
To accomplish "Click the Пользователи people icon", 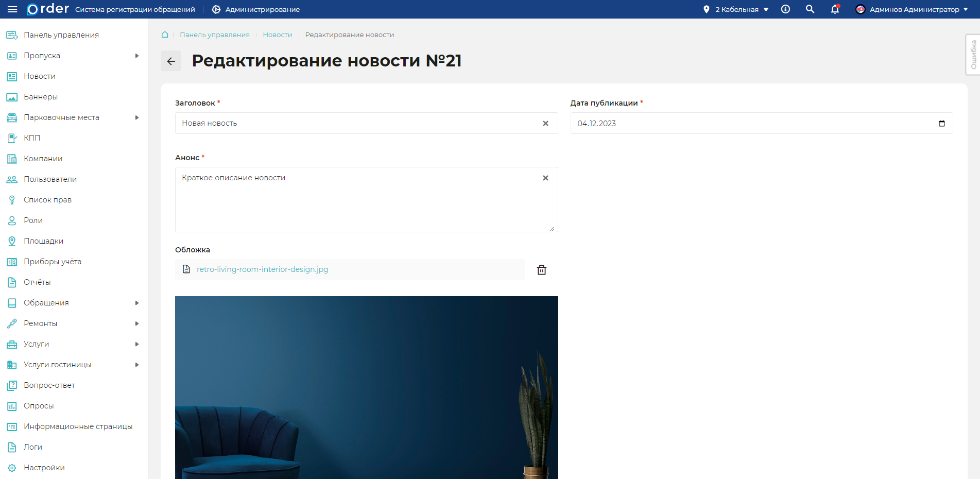I will point(11,179).
